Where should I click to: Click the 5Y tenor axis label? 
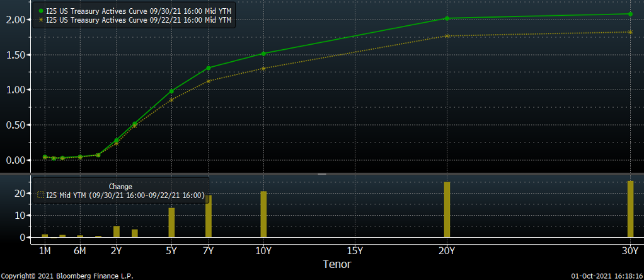171,251
